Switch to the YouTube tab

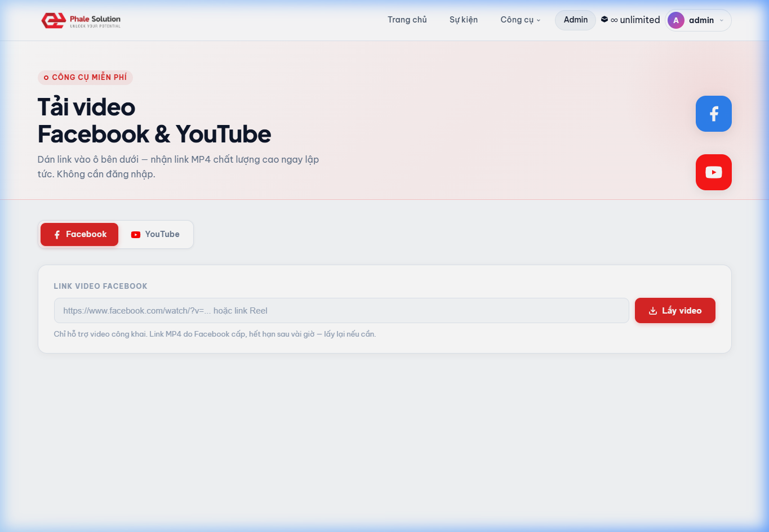click(x=155, y=234)
